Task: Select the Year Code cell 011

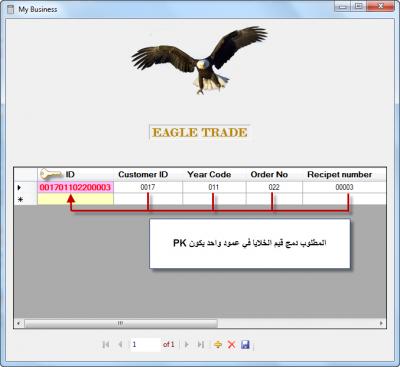Action: [214, 187]
